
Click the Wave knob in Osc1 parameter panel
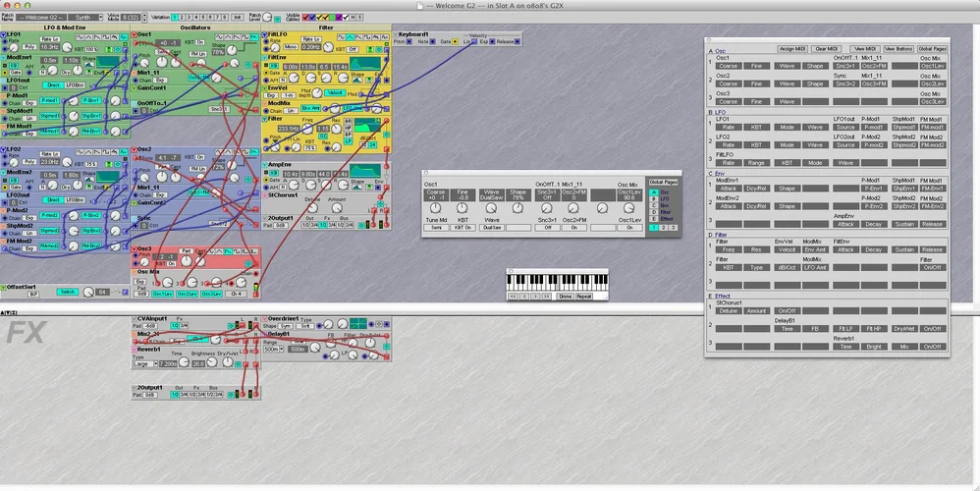491,209
